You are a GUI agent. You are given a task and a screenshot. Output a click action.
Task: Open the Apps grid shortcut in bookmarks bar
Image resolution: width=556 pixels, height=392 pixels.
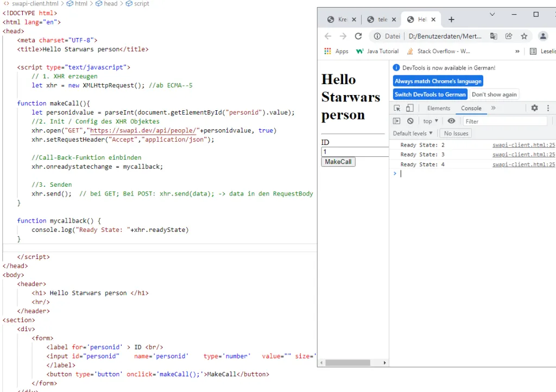click(x=336, y=52)
